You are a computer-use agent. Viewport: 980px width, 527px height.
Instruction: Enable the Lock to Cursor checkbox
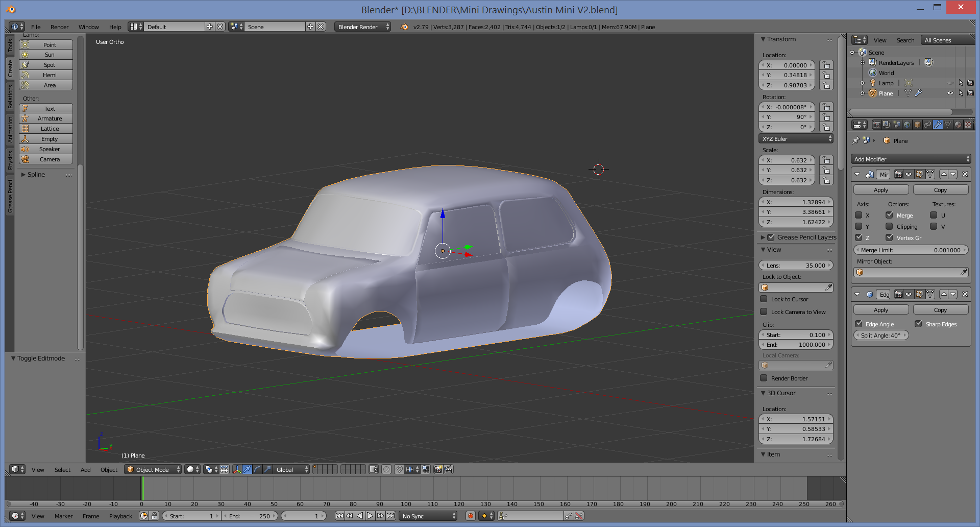(764, 299)
